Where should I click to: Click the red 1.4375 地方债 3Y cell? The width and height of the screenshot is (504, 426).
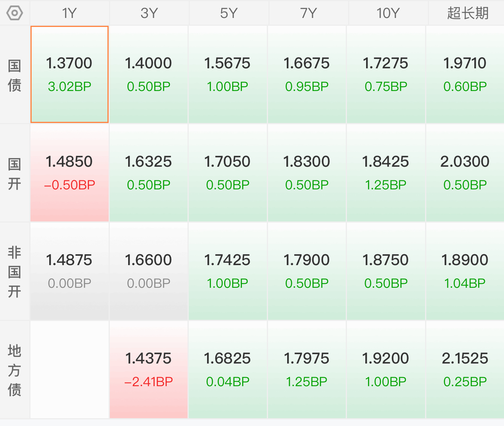pos(149,370)
